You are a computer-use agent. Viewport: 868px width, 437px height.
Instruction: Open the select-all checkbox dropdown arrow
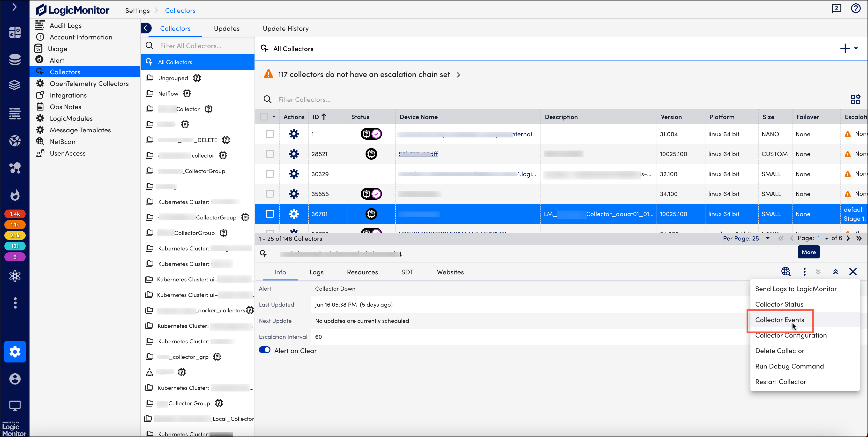(x=274, y=117)
